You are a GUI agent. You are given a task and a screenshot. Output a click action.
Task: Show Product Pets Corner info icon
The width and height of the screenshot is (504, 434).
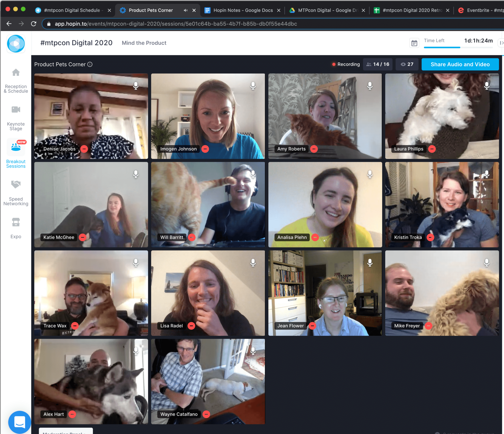90,64
